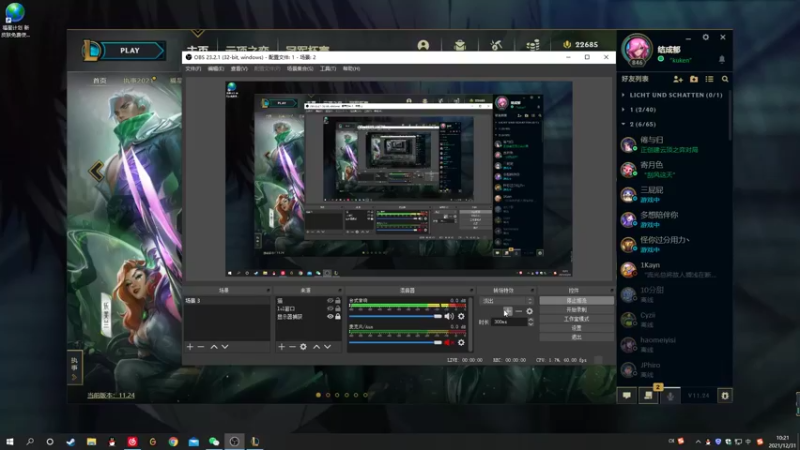Open the 淡出 transition type dropdown
800x450 pixels.
coord(506,301)
